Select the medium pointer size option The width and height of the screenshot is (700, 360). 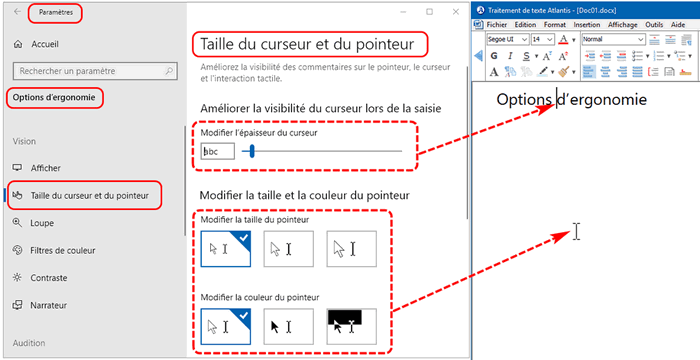(288, 249)
